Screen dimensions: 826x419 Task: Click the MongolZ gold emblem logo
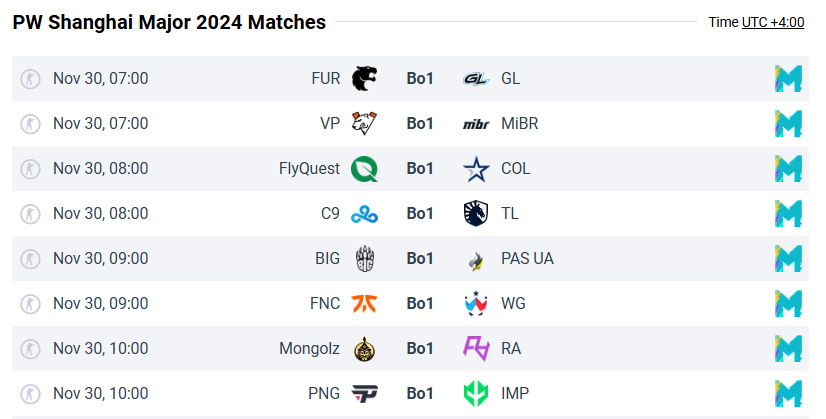pos(365,348)
